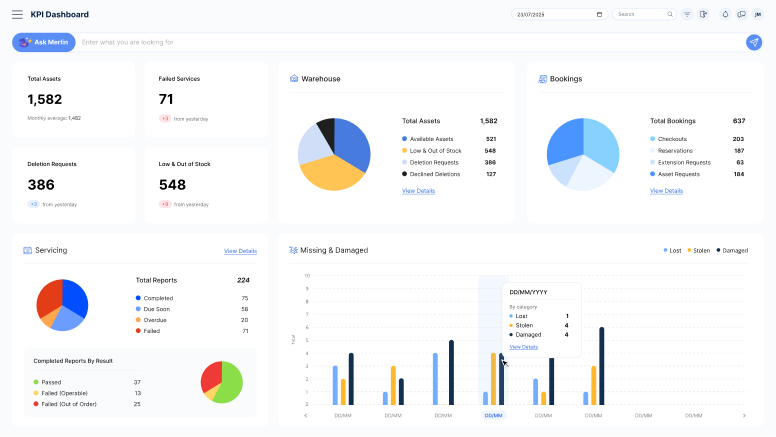Open the hamburger menu beside KPI Dashboard
Screen dimensions: 776x437
coord(17,14)
